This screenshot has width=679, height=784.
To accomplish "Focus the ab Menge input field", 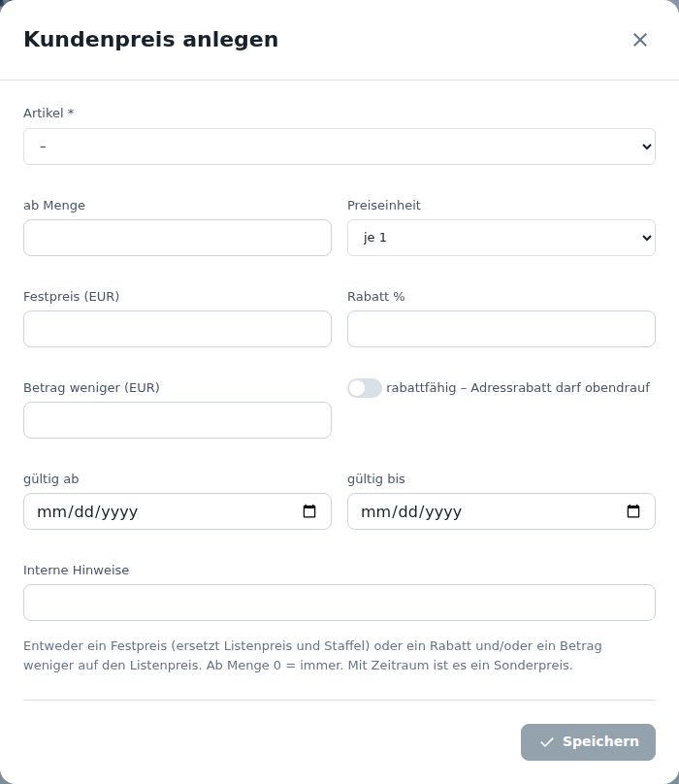I will click(177, 238).
